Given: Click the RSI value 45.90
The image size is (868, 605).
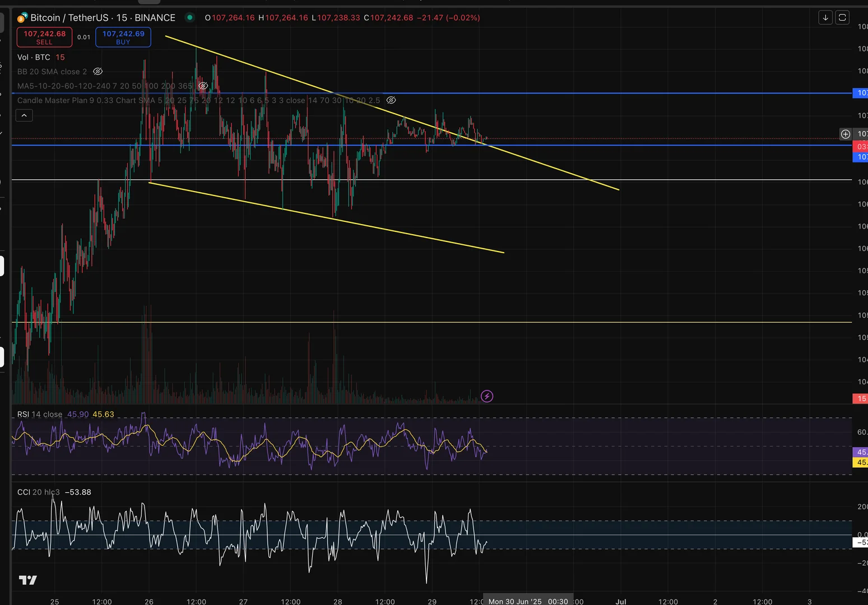Looking at the screenshot, I should 78,415.
